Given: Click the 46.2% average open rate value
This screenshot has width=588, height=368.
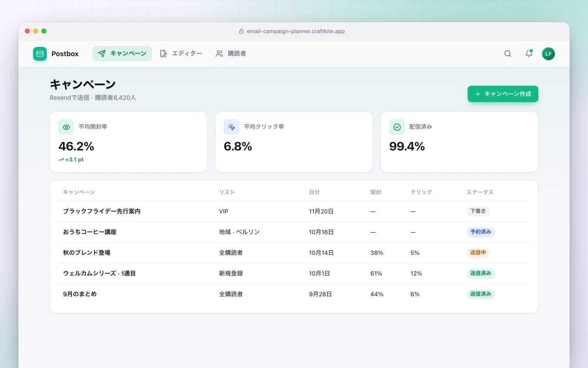Looking at the screenshot, I should (x=76, y=146).
